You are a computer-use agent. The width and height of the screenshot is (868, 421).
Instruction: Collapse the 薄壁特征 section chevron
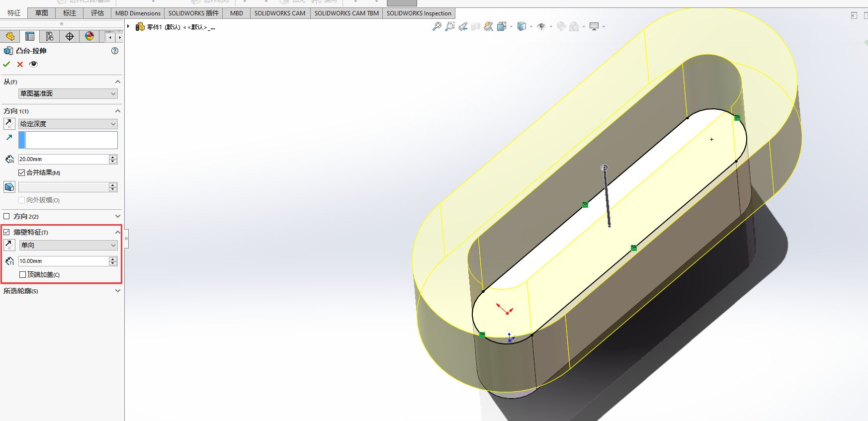118,232
